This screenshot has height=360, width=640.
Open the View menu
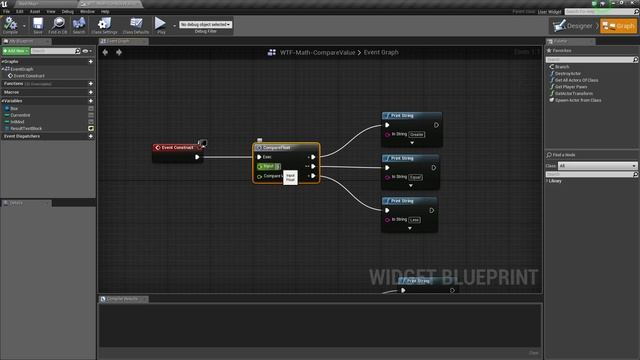pyautogui.click(x=51, y=11)
